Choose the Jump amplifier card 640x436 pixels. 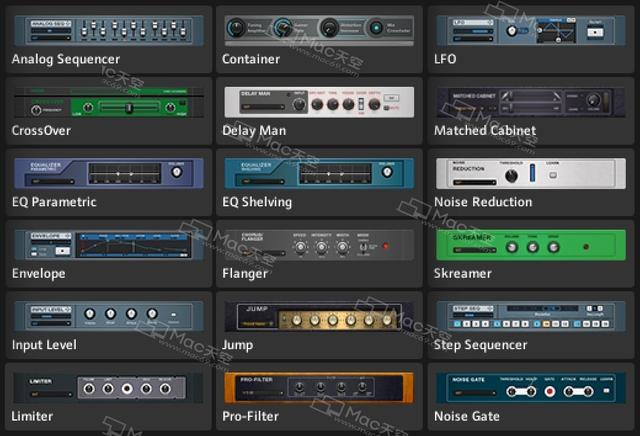319,325
